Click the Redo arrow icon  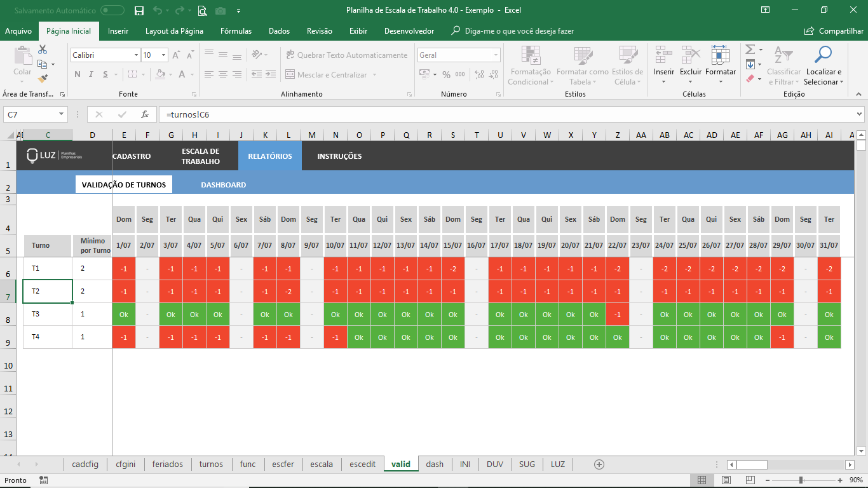click(180, 10)
